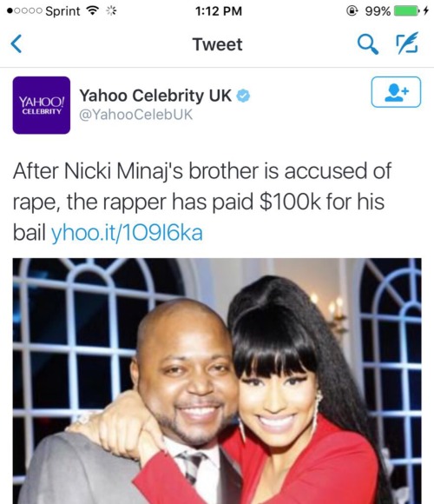434x504 pixels.
Task: Tap the tweet text about the bail
Action: point(202,202)
